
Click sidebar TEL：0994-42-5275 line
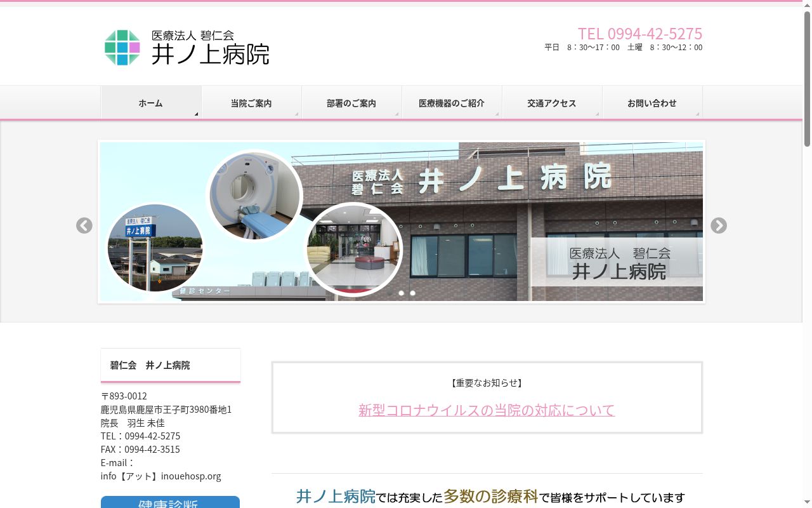tap(140, 436)
